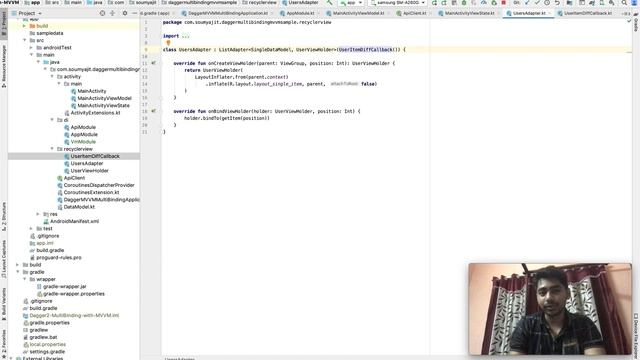Open the app run configuration dropdown

coord(351,3)
